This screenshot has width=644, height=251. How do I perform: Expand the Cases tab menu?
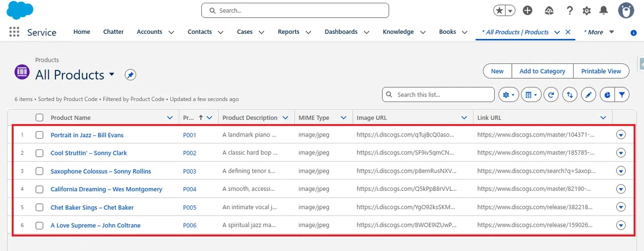(x=261, y=32)
